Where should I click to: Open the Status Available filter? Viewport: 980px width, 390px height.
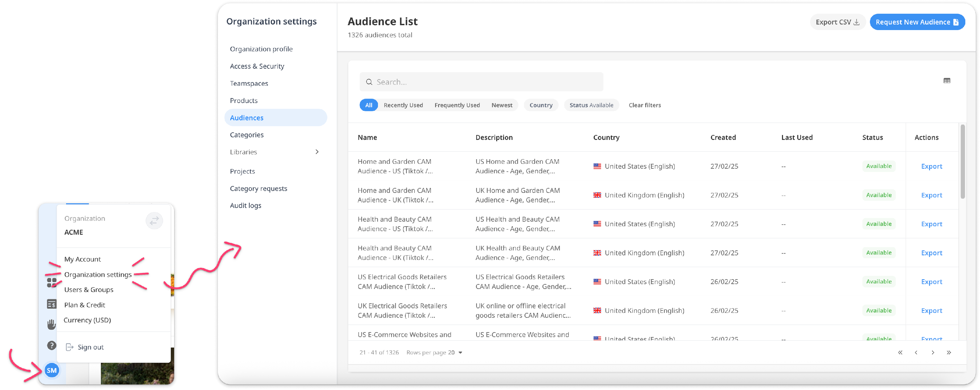tap(591, 105)
